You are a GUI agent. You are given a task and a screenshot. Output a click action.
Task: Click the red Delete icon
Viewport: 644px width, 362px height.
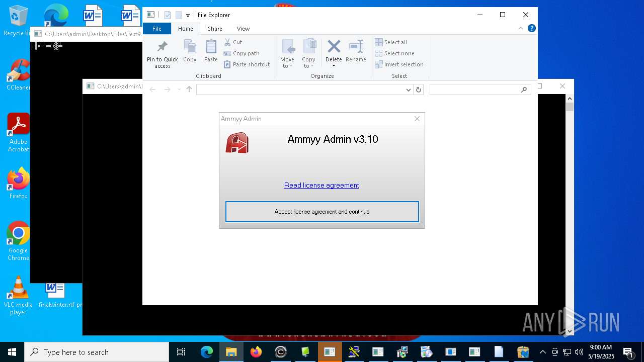coord(334,47)
